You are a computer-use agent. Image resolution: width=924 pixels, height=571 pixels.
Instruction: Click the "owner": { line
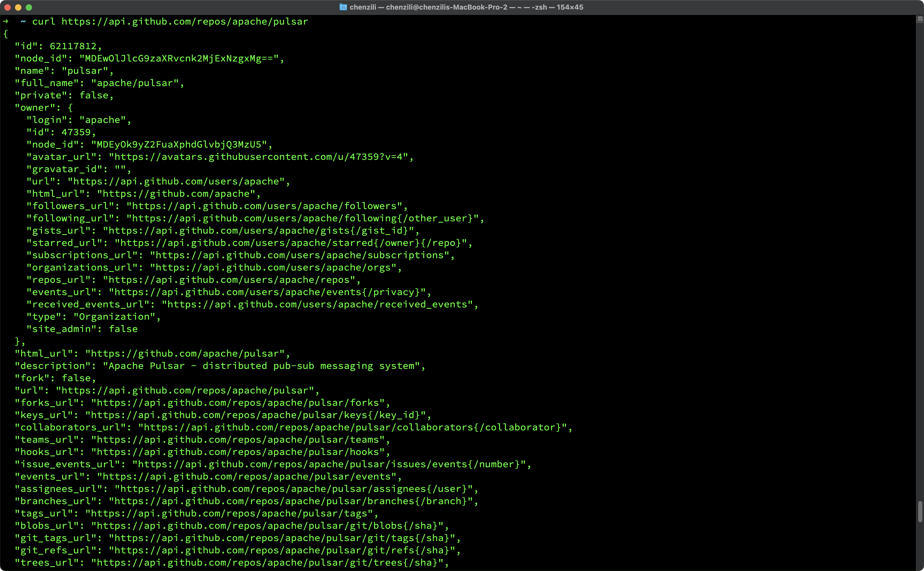pos(44,108)
